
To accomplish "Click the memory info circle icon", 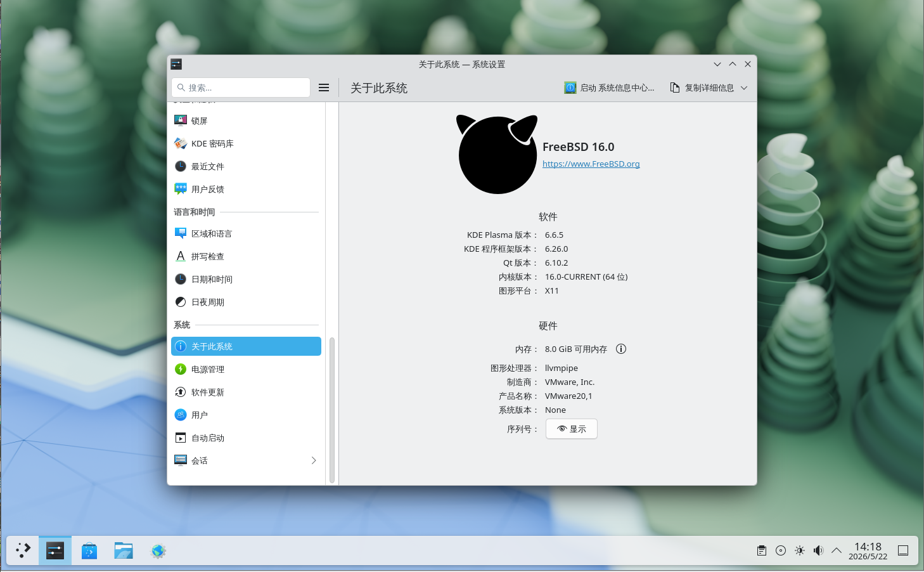I will pyautogui.click(x=621, y=349).
